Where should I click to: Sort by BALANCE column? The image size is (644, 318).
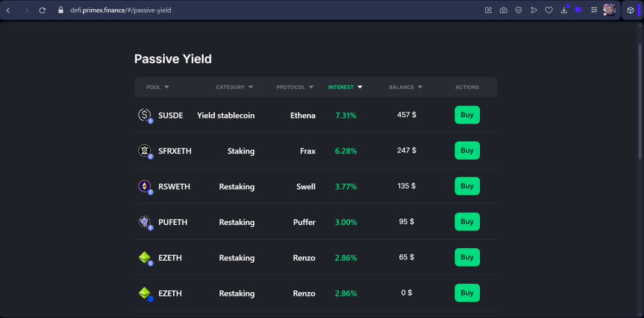[406, 87]
